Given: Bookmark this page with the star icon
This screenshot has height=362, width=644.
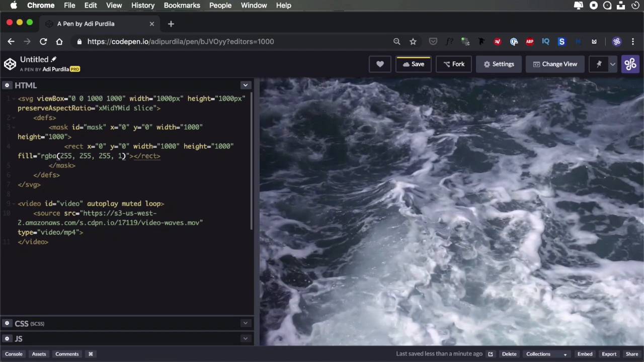Looking at the screenshot, I should (413, 42).
